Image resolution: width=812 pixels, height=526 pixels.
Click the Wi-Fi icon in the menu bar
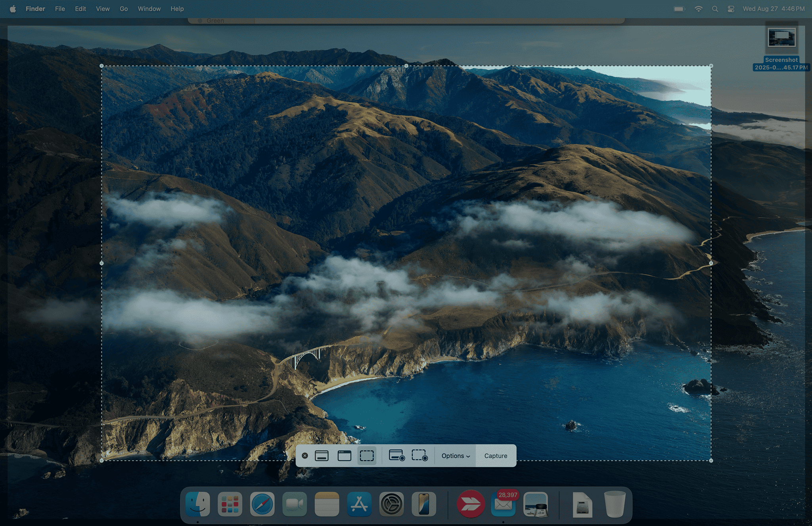tap(699, 8)
